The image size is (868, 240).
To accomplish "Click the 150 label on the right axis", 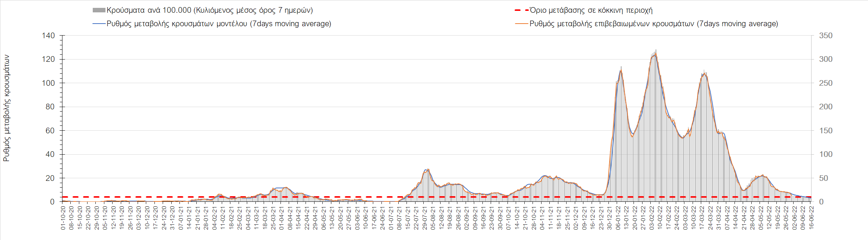I will (x=826, y=131).
